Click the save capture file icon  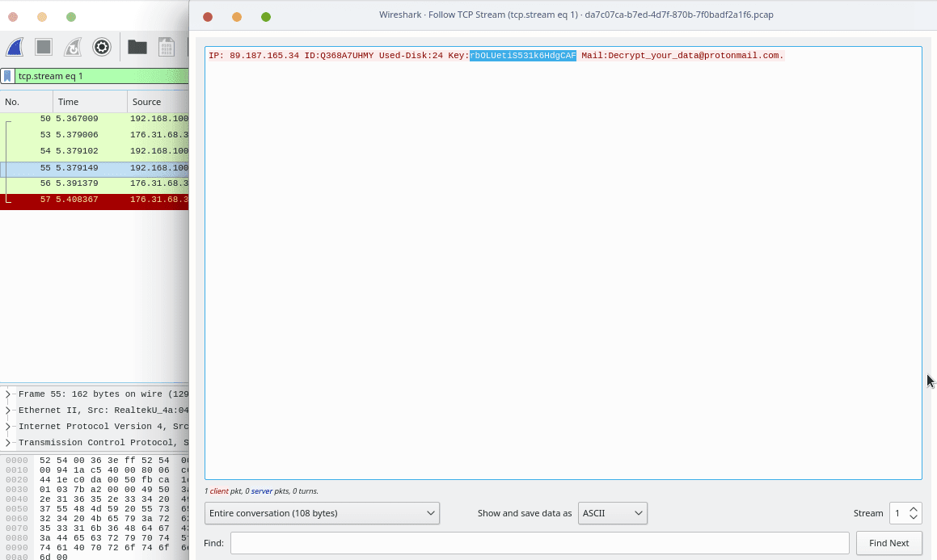[x=166, y=47]
